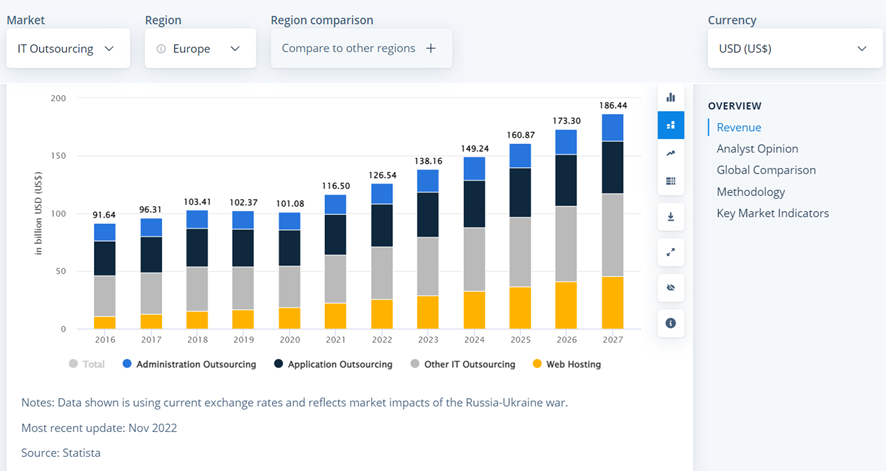Hide chart values with crossed-eye icon
The width and height of the screenshot is (886, 471).
point(671,288)
